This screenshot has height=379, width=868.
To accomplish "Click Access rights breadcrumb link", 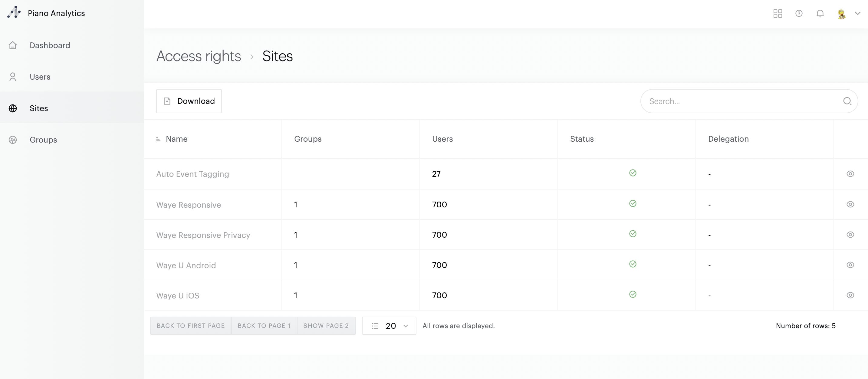I will tap(199, 56).
